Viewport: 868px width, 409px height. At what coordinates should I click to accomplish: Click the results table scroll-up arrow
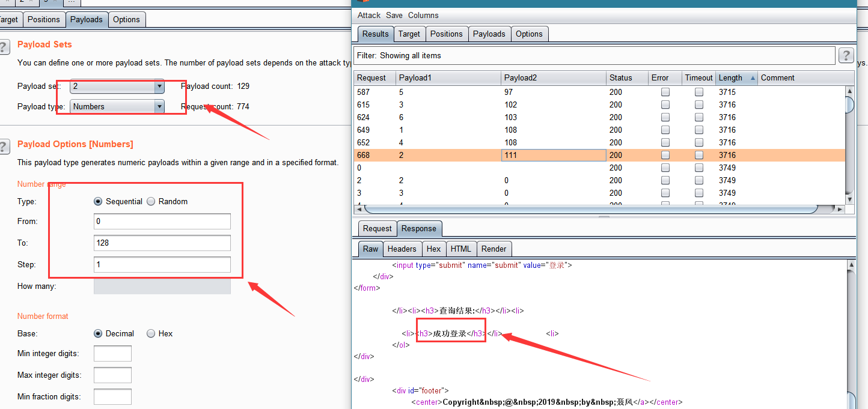point(849,91)
